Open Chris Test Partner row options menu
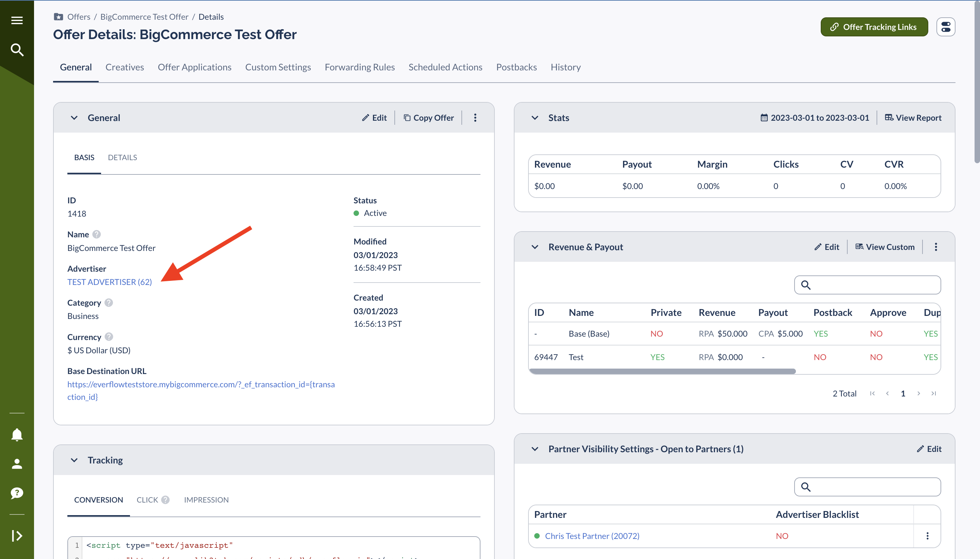 coord(927,536)
